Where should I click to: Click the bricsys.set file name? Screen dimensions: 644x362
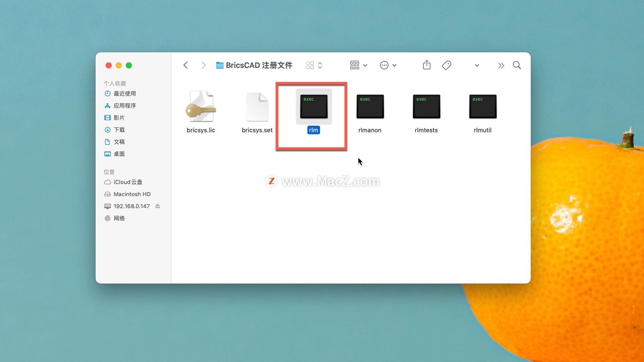tap(257, 130)
